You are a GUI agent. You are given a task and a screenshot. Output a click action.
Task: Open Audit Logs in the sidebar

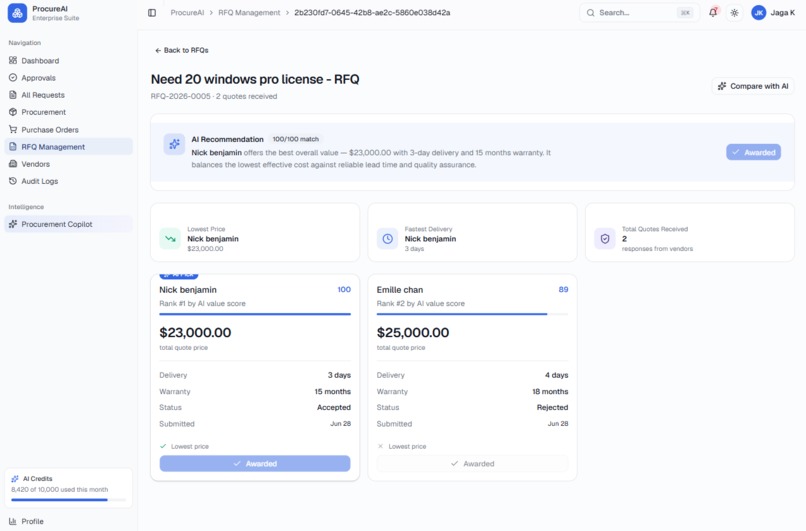click(x=68, y=181)
